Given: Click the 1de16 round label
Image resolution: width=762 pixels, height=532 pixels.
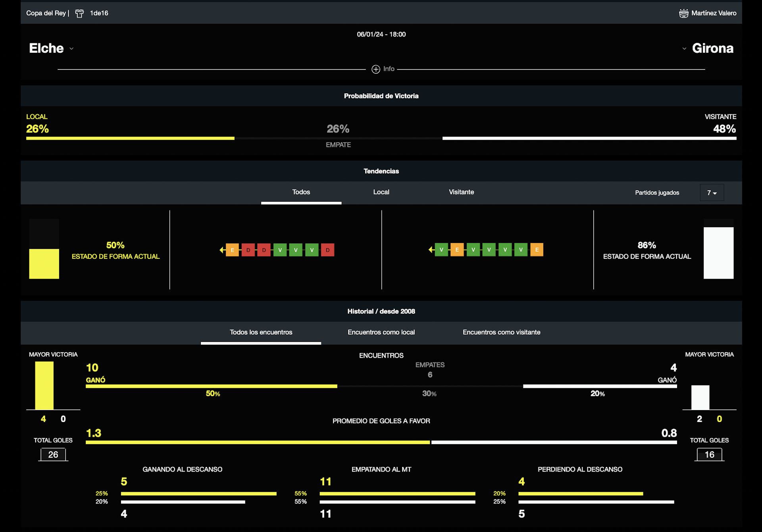Looking at the screenshot, I should coord(99,13).
